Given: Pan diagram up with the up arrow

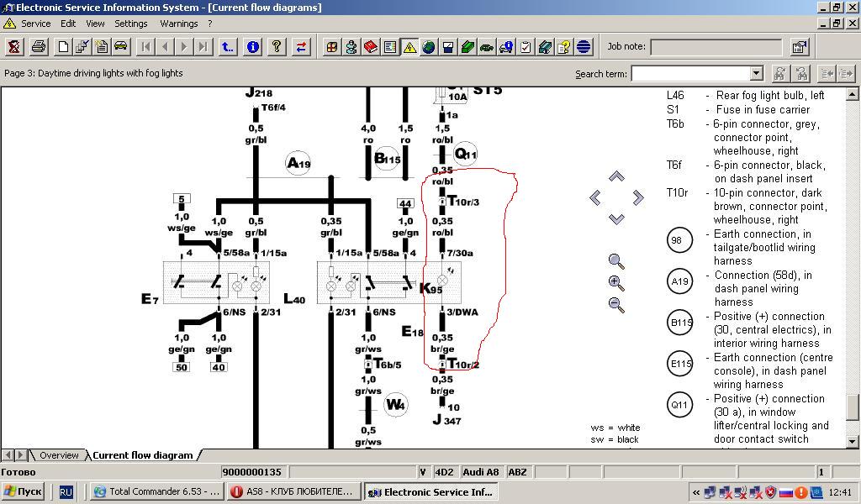Looking at the screenshot, I should point(616,176).
